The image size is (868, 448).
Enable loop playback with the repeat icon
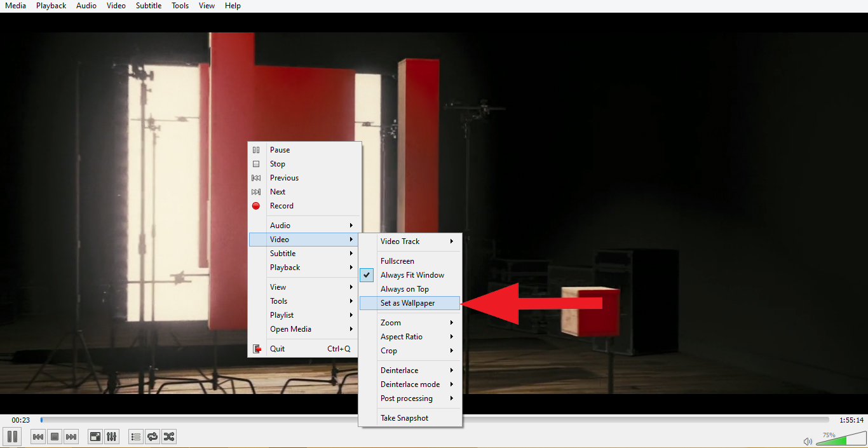152,437
